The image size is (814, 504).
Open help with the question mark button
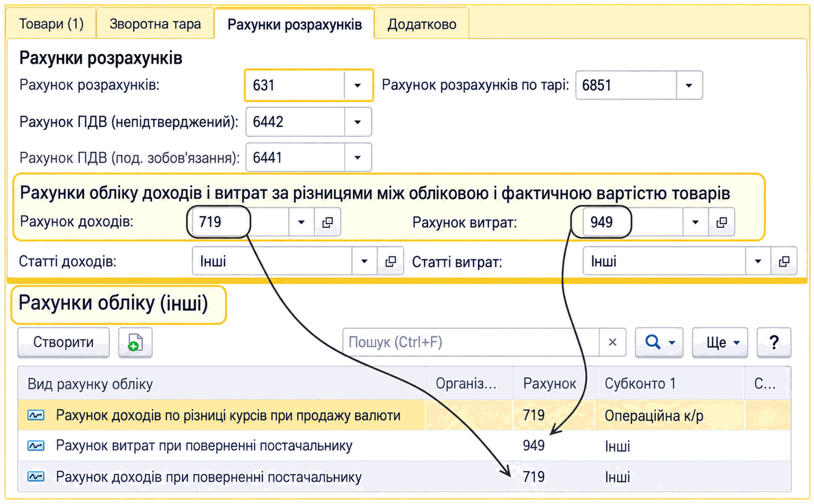(774, 343)
